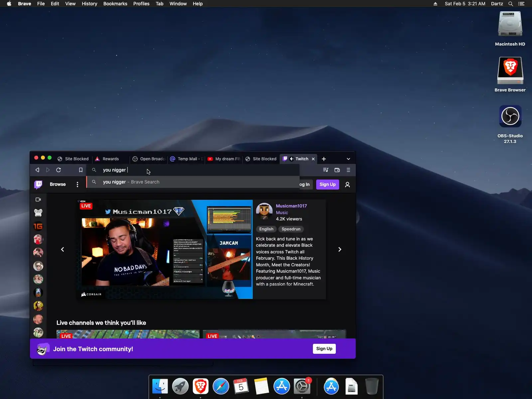532x399 pixels.
Task: Open the Music category link
Action: (x=282, y=212)
